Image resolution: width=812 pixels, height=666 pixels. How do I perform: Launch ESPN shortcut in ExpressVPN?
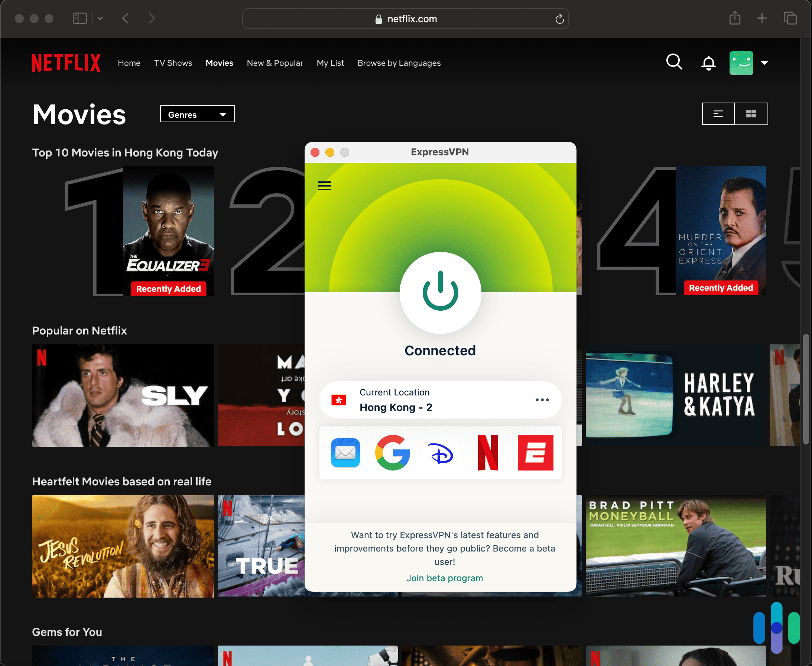click(535, 453)
